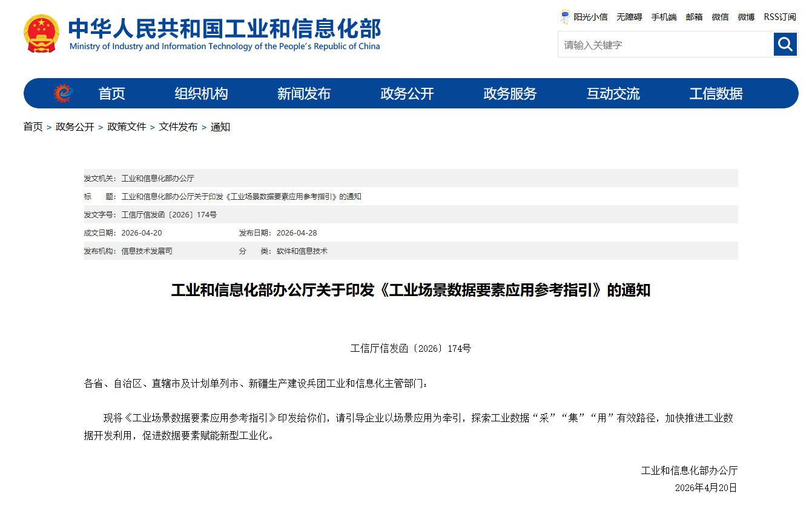
Task: Click the 阳光小信 robot mascot icon
Action: coord(565,17)
